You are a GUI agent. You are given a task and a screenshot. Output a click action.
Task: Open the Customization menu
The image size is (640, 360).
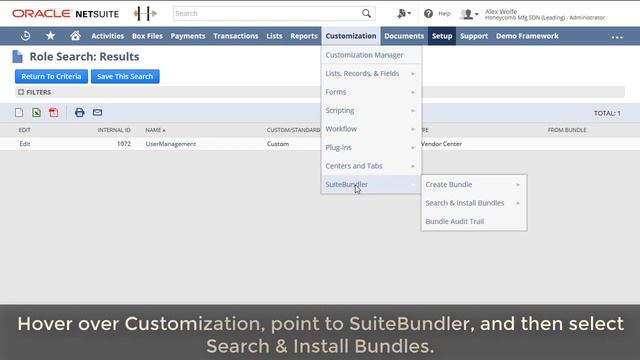click(351, 36)
